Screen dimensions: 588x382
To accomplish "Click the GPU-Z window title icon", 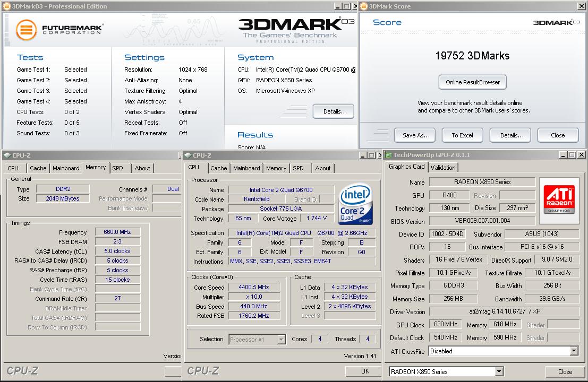I will pyautogui.click(x=388, y=155).
